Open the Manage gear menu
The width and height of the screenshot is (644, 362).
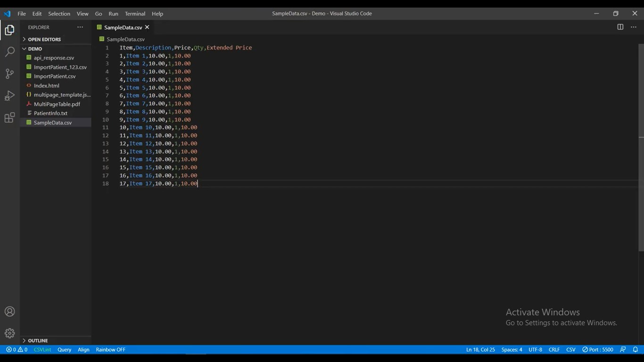pyautogui.click(x=9, y=333)
